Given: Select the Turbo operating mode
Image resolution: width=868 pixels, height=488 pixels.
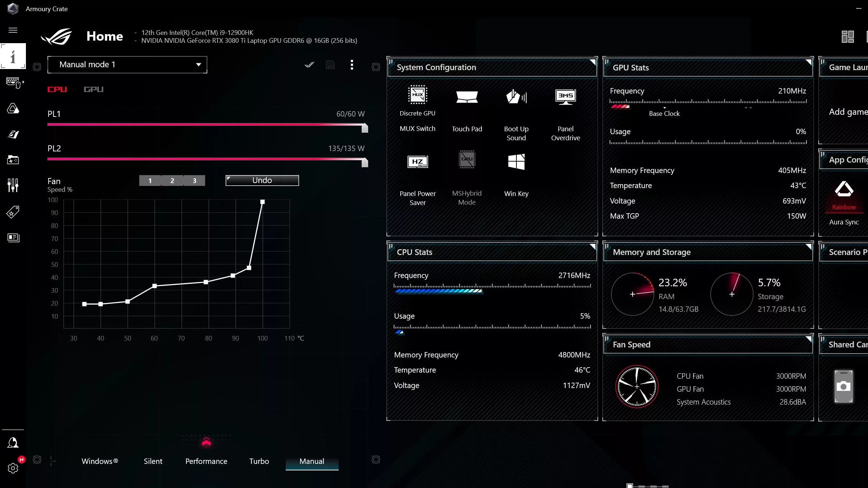Looking at the screenshot, I should (259, 461).
